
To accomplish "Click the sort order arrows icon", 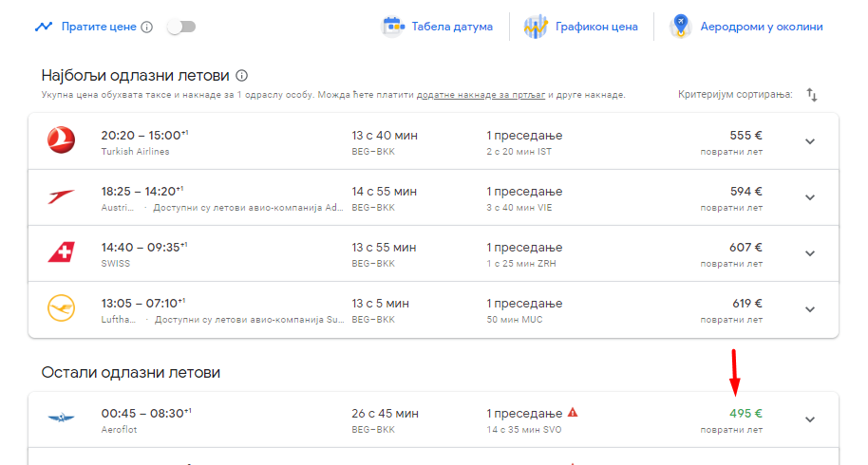I will pyautogui.click(x=812, y=95).
